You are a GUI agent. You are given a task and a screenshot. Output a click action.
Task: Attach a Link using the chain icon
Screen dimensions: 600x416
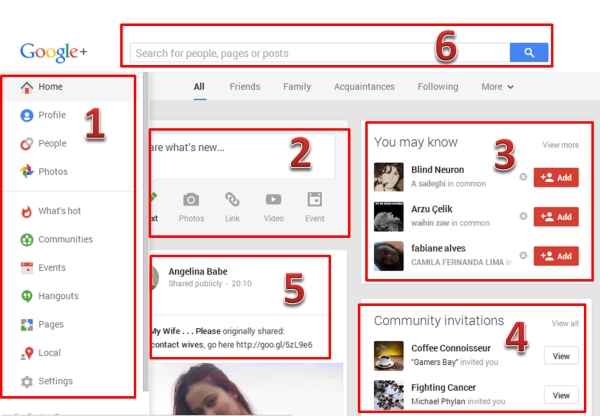click(x=232, y=199)
